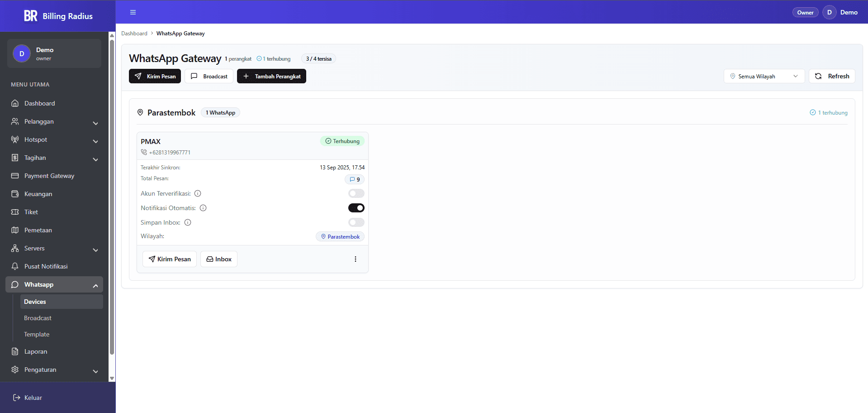The image size is (868, 413).
Task: Click the Tambah Perangkat button
Action: click(x=271, y=76)
